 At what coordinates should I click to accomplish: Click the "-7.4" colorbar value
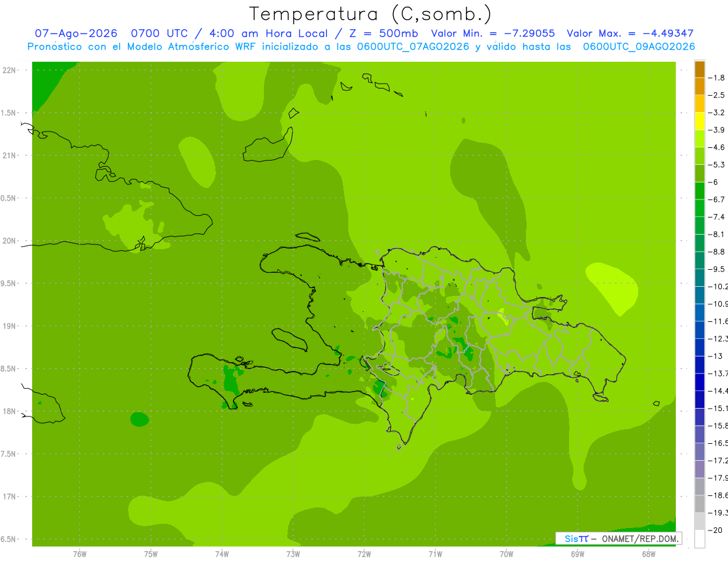tap(716, 216)
